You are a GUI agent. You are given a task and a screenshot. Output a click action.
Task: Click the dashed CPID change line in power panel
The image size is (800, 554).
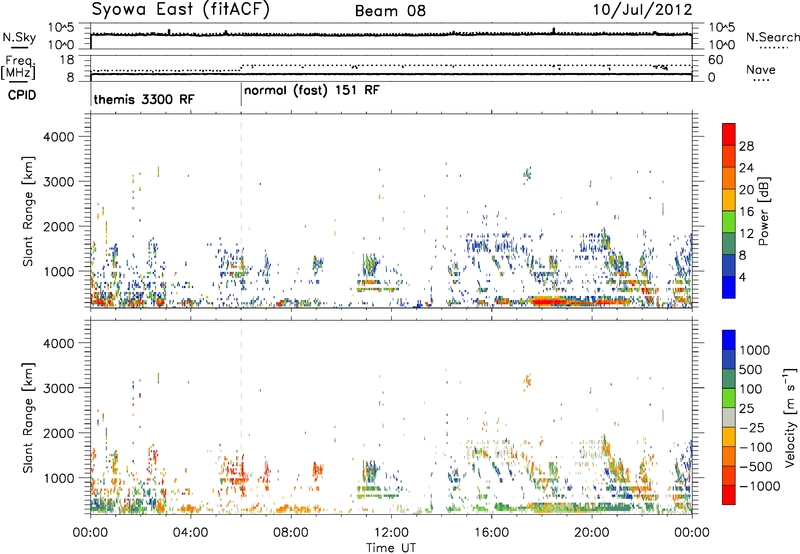pos(241,211)
